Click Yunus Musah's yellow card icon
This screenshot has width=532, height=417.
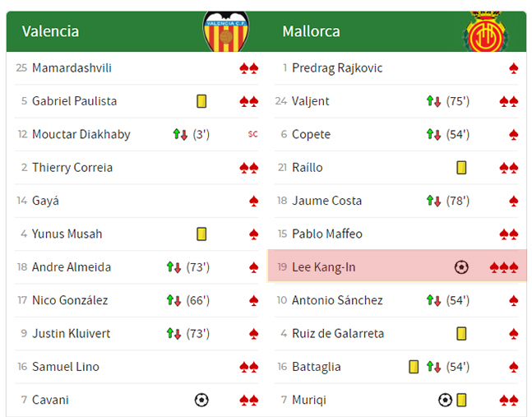point(201,234)
